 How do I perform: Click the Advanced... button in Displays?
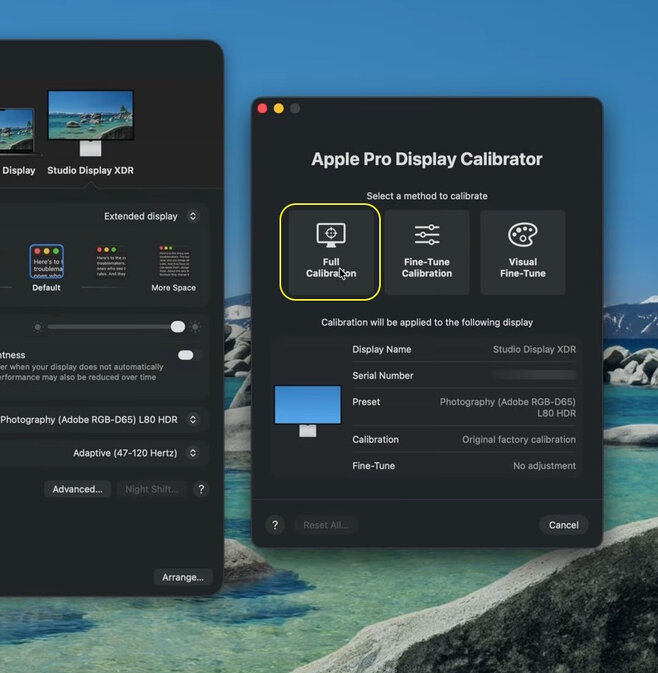[x=77, y=489]
